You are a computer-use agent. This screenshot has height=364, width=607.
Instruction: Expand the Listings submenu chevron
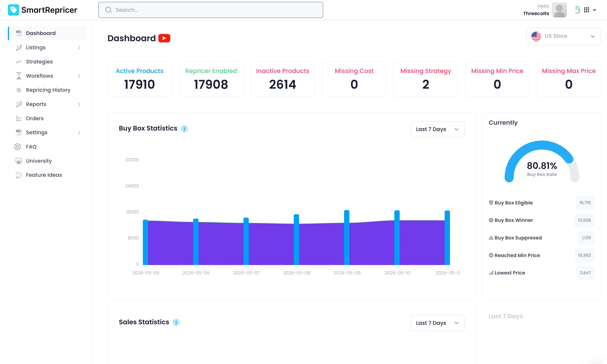79,48
